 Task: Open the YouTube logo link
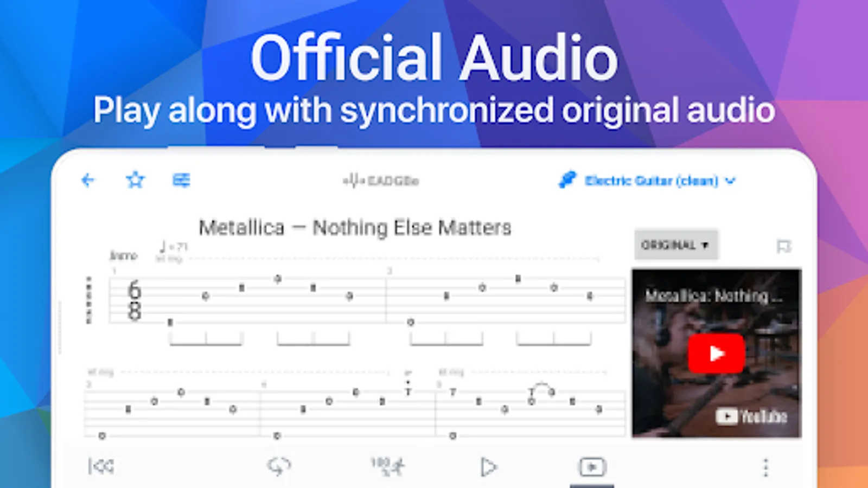coord(751,416)
